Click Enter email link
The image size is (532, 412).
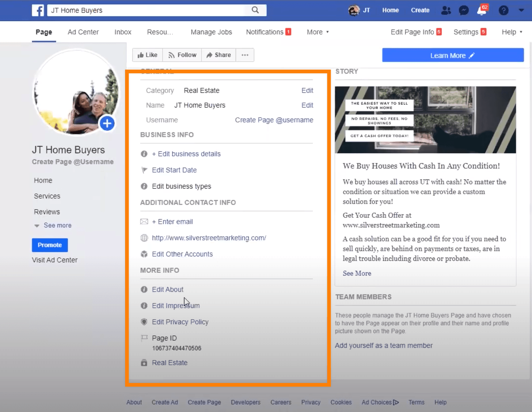point(172,221)
